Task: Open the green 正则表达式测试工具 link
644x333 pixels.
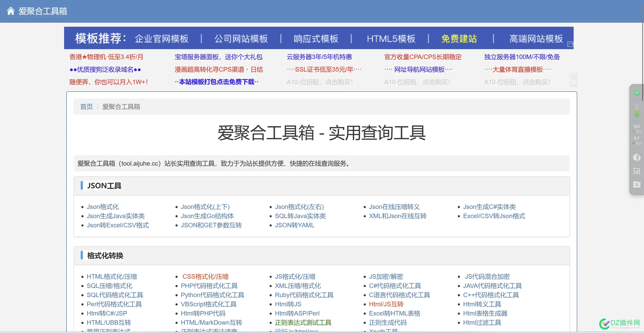Action: click(x=303, y=323)
